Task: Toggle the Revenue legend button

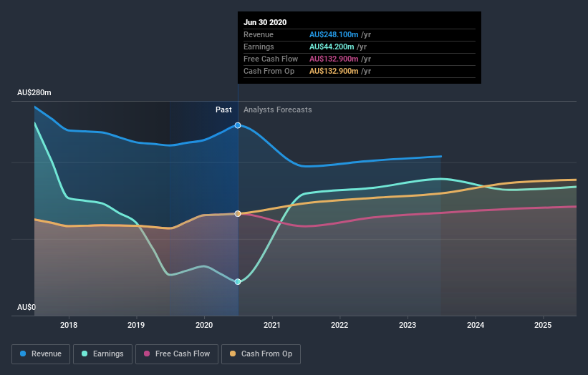Action: point(41,354)
